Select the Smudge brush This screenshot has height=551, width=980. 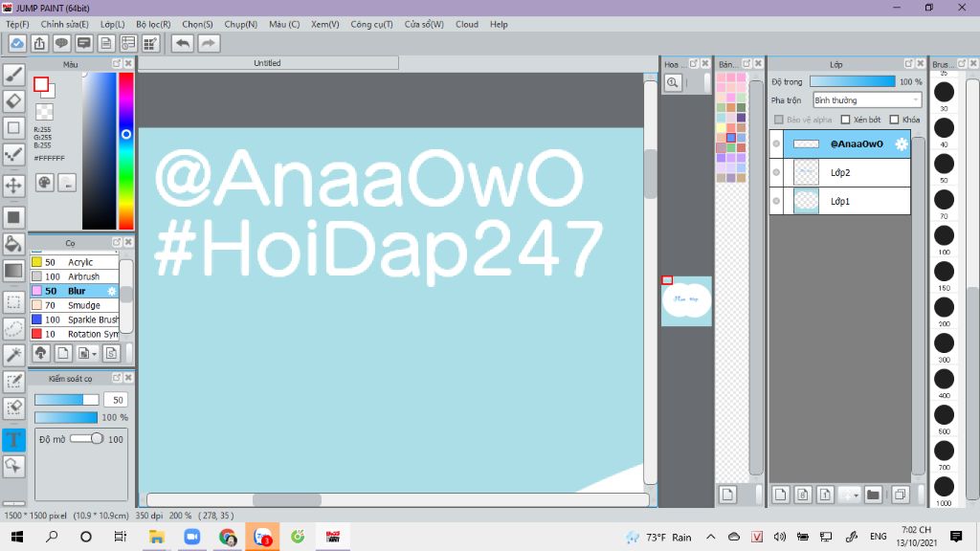click(75, 305)
